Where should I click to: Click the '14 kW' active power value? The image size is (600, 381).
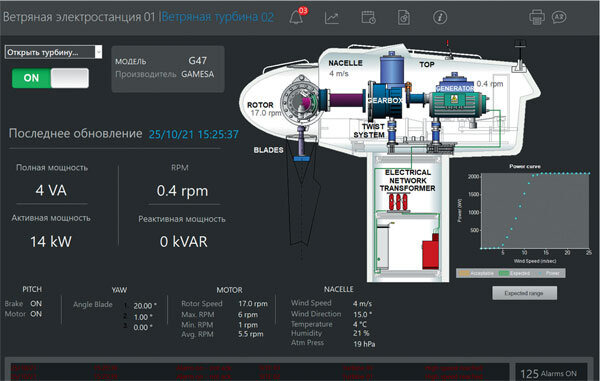(51, 242)
